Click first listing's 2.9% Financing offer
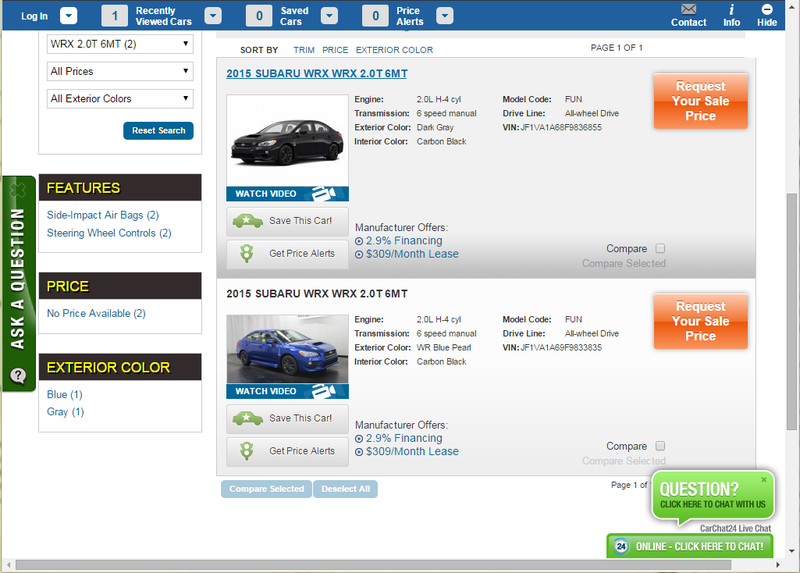This screenshot has height=573, width=800. [404, 241]
